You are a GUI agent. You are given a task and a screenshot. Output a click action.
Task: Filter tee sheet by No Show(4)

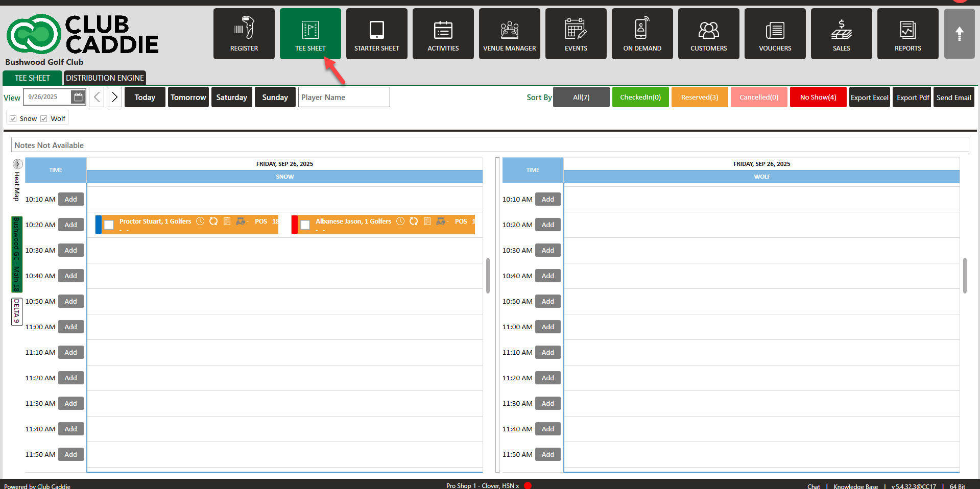(x=818, y=97)
